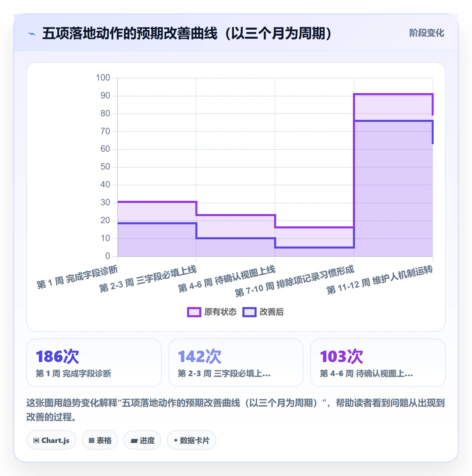The width and height of the screenshot is (472, 476).
Task: Click the 阶段变化 label in the header
Action: [x=427, y=33]
